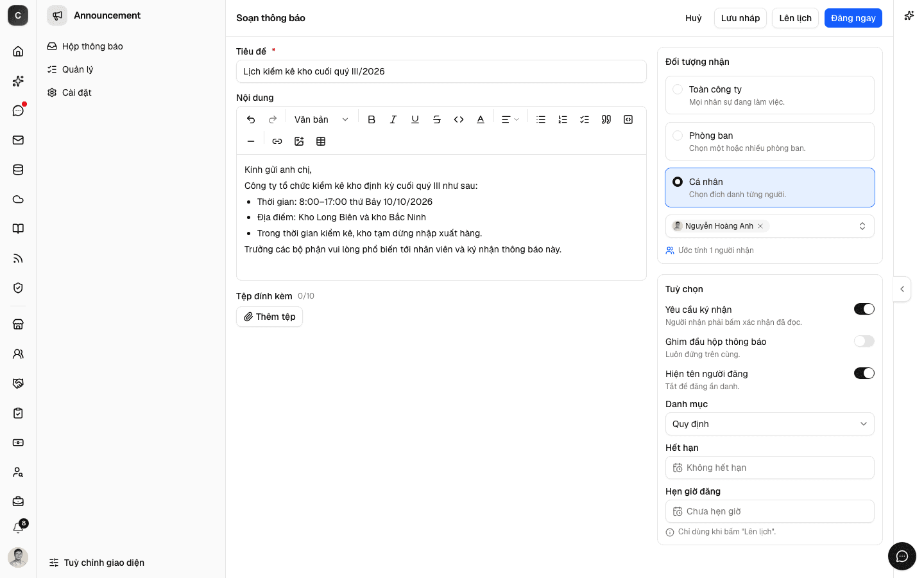Insert a table

coord(321,141)
